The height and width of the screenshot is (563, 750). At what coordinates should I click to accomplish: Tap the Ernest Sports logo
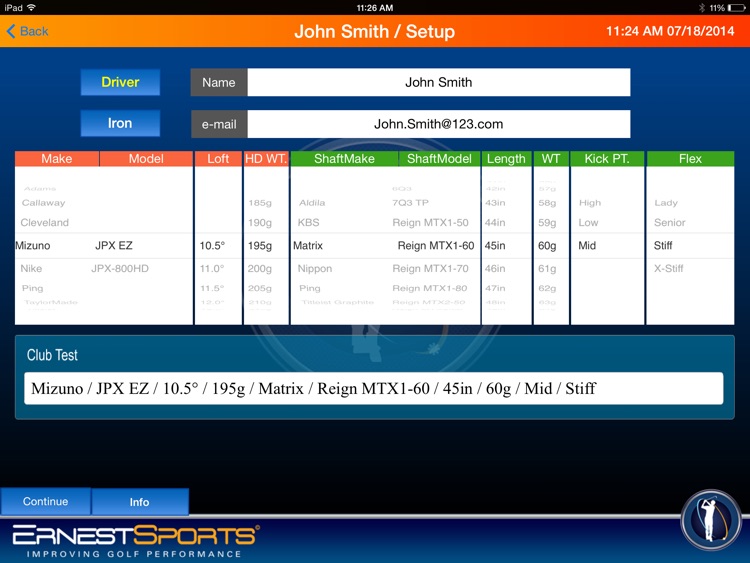pyautogui.click(x=136, y=541)
